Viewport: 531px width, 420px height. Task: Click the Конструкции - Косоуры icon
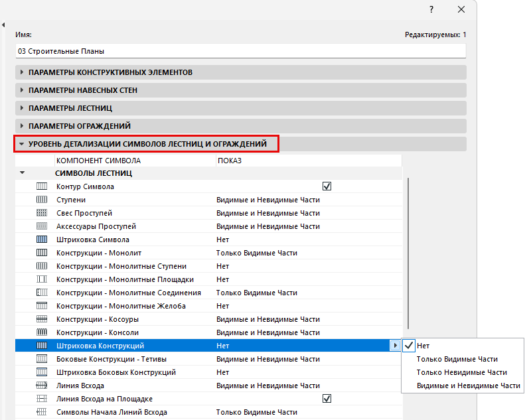pyautogui.click(x=42, y=318)
